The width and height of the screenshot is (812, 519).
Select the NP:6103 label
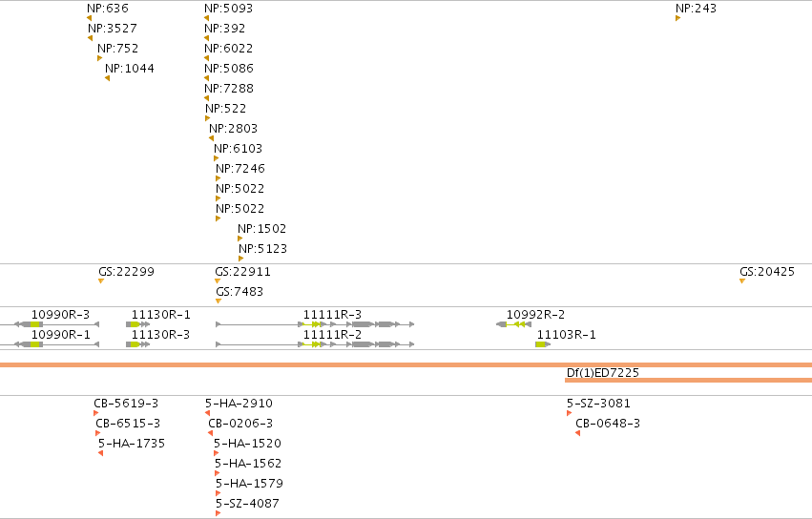[x=239, y=149]
